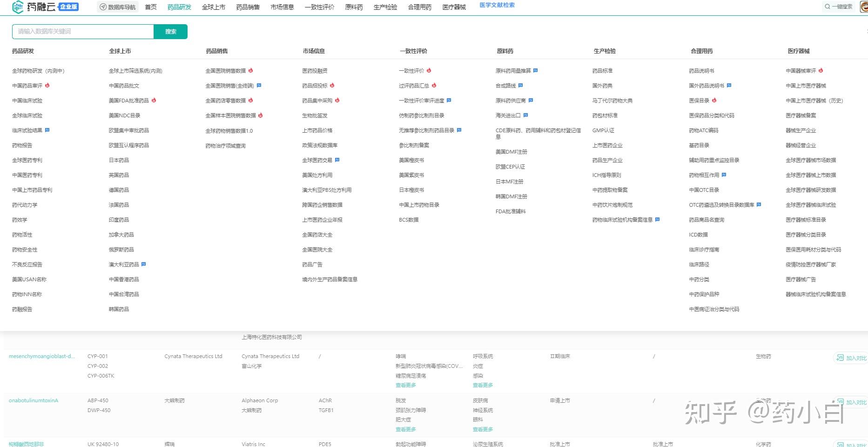Expand 查看更多 on the 脱发 row

405,429
